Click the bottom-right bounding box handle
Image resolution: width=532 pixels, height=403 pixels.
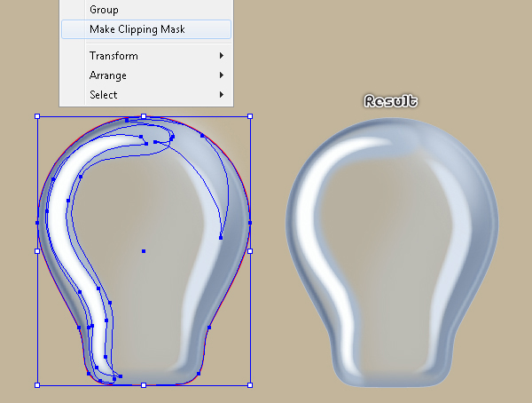[x=250, y=385]
